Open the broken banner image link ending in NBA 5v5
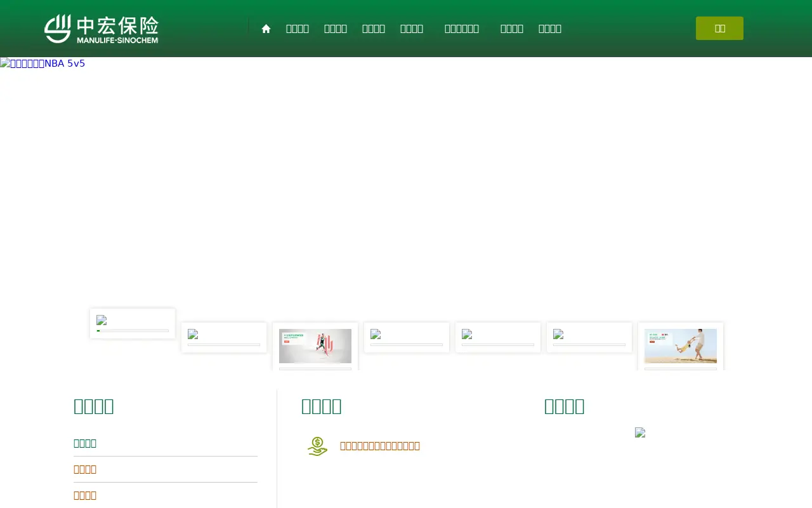Image resolution: width=812 pixels, height=508 pixels. coord(43,63)
